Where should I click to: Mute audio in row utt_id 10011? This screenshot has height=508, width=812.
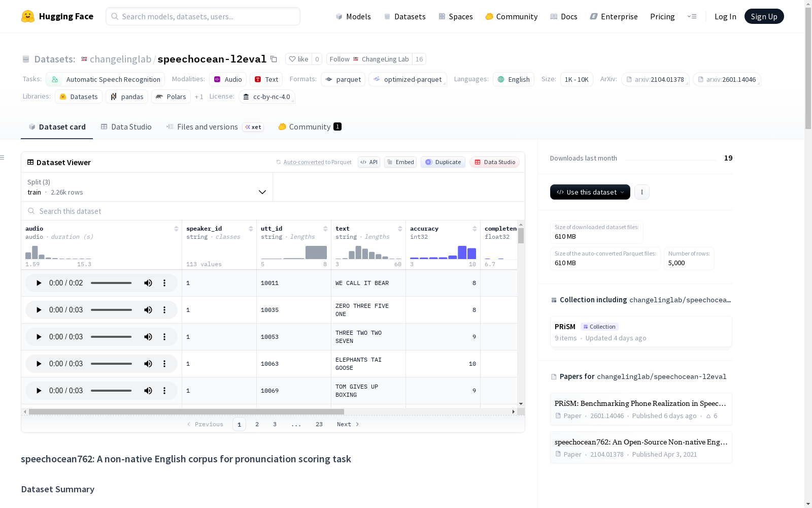[148, 283]
